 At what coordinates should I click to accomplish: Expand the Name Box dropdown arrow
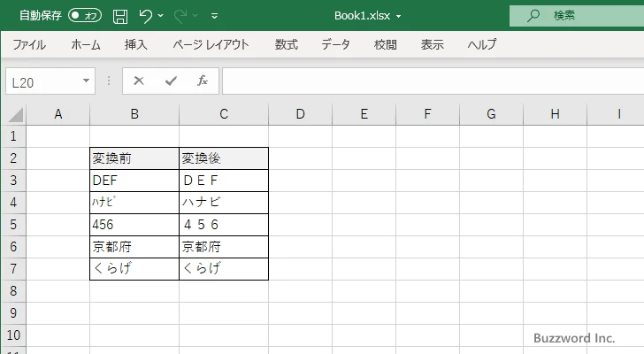[87, 81]
